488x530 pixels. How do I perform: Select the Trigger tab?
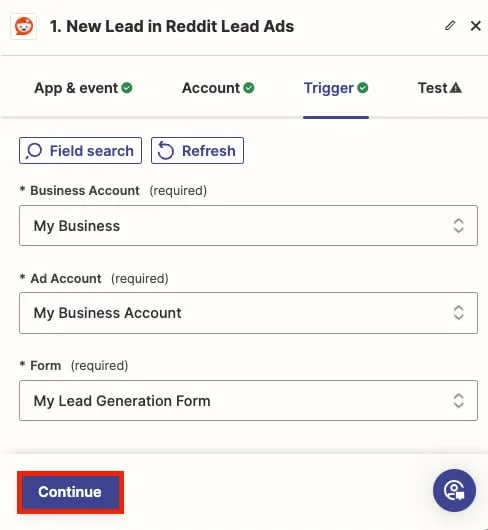coord(336,88)
